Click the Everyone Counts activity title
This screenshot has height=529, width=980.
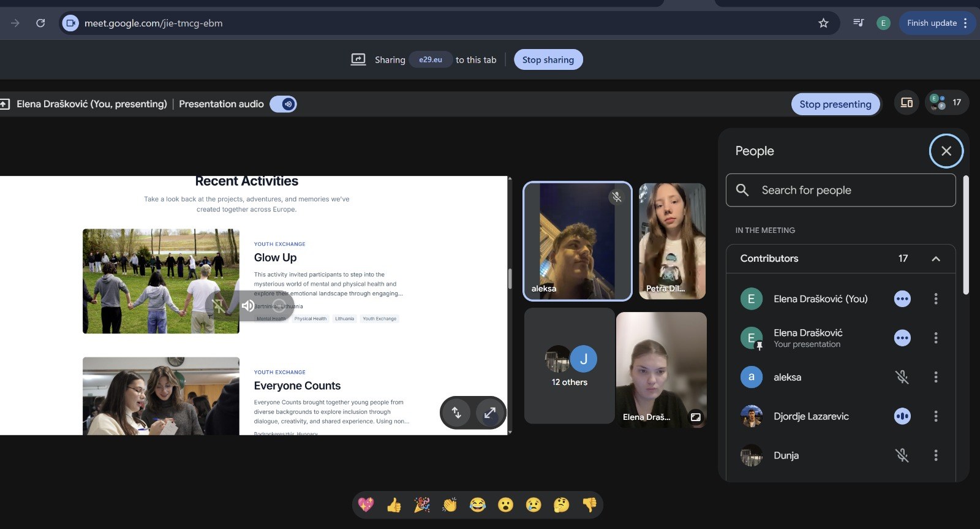point(297,386)
